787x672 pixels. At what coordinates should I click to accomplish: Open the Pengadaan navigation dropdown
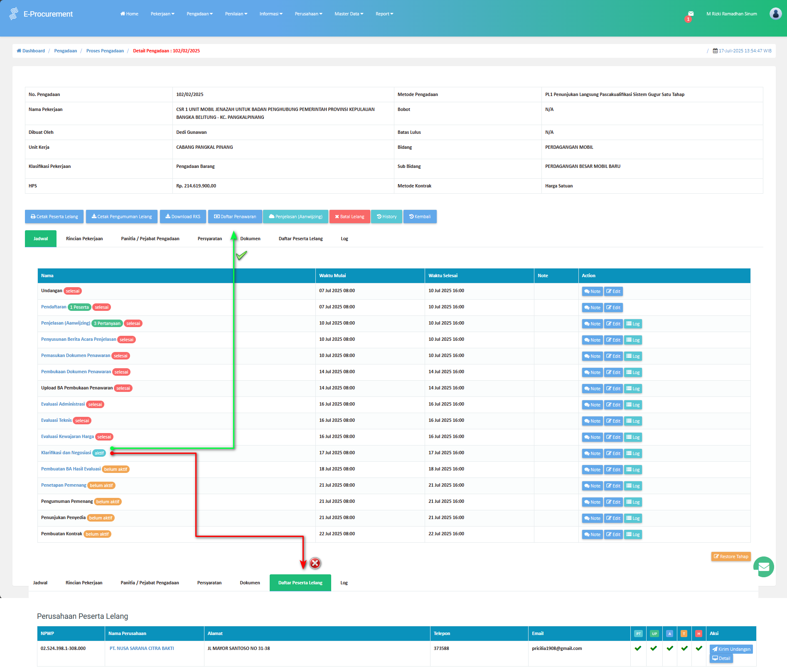[199, 14]
